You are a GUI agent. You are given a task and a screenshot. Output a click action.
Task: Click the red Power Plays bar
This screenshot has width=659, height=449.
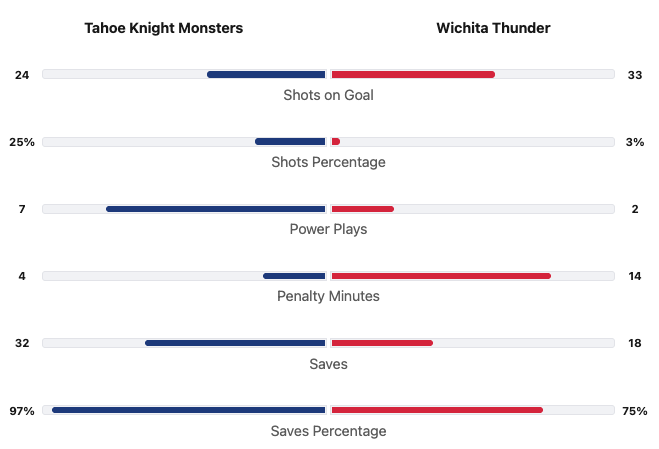click(x=362, y=209)
